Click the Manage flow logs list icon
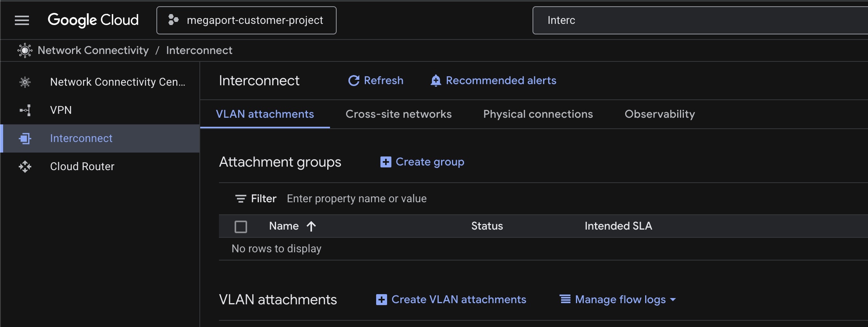868x327 pixels. [565, 299]
